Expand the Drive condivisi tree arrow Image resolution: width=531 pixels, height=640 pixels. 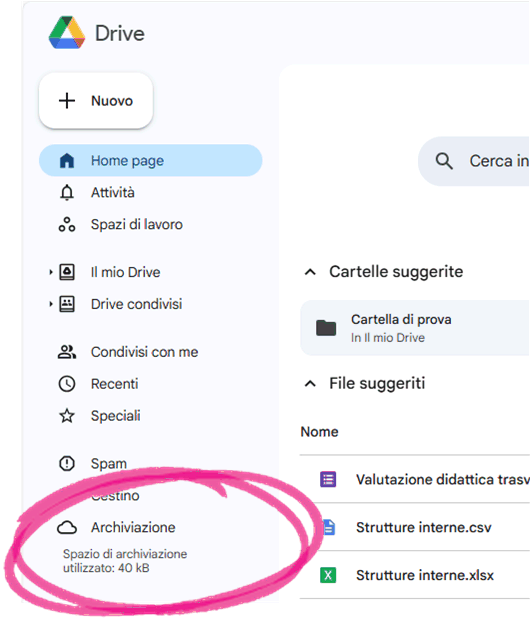pyautogui.click(x=51, y=304)
